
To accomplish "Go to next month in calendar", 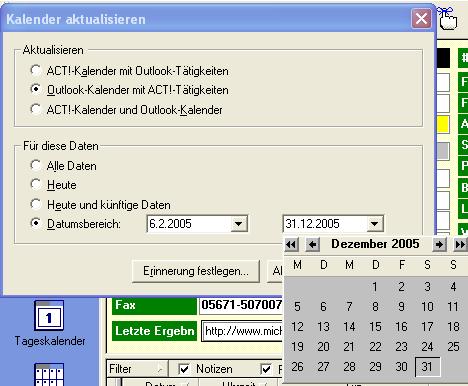I will click(439, 245).
